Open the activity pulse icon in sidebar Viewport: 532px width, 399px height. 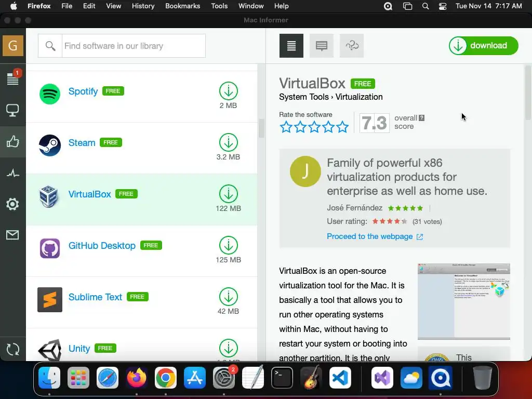coord(13,174)
